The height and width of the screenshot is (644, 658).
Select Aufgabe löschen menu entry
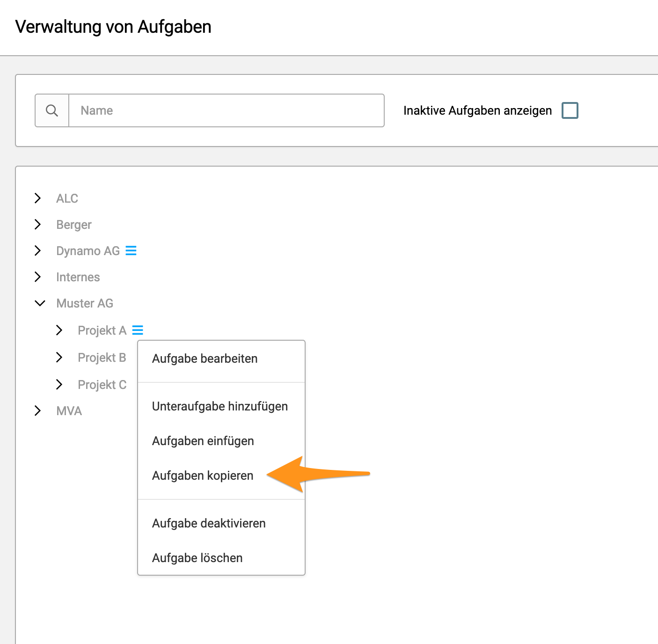(x=221, y=558)
